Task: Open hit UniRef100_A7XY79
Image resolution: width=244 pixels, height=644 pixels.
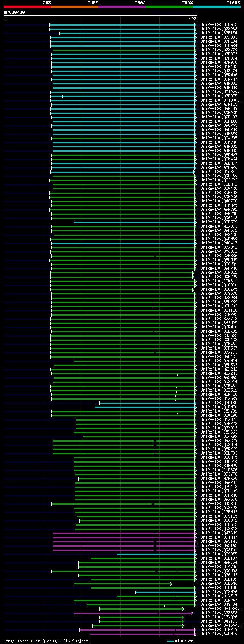Action: [219, 50]
